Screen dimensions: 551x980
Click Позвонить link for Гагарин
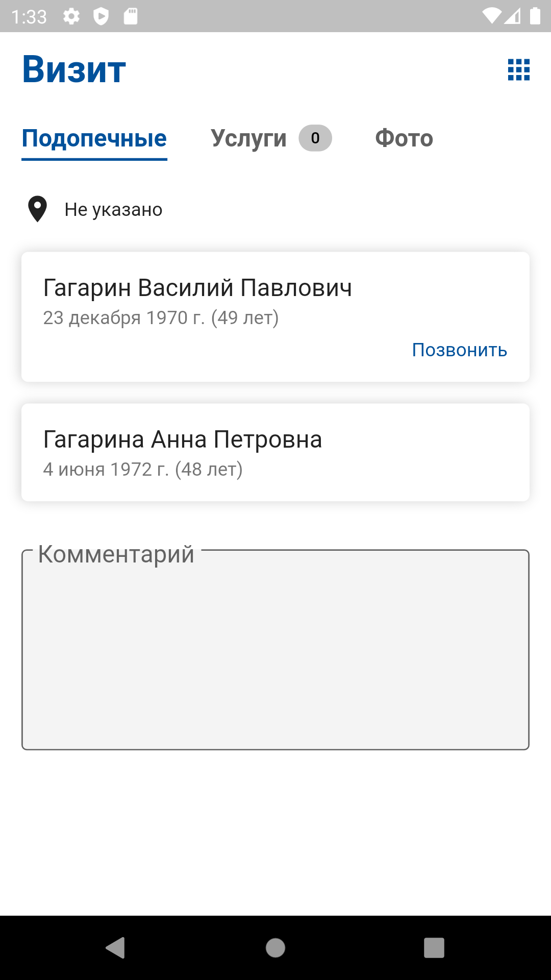459,350
